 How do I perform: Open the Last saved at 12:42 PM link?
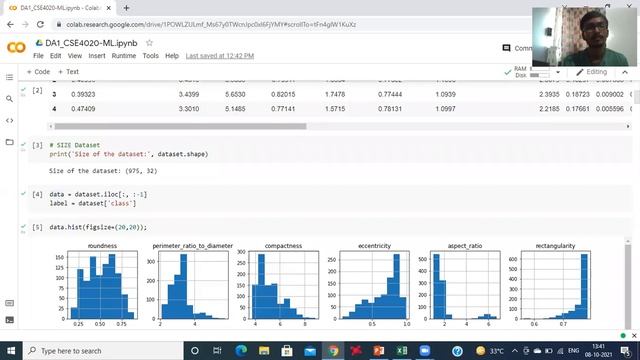(x=220, y=56)
